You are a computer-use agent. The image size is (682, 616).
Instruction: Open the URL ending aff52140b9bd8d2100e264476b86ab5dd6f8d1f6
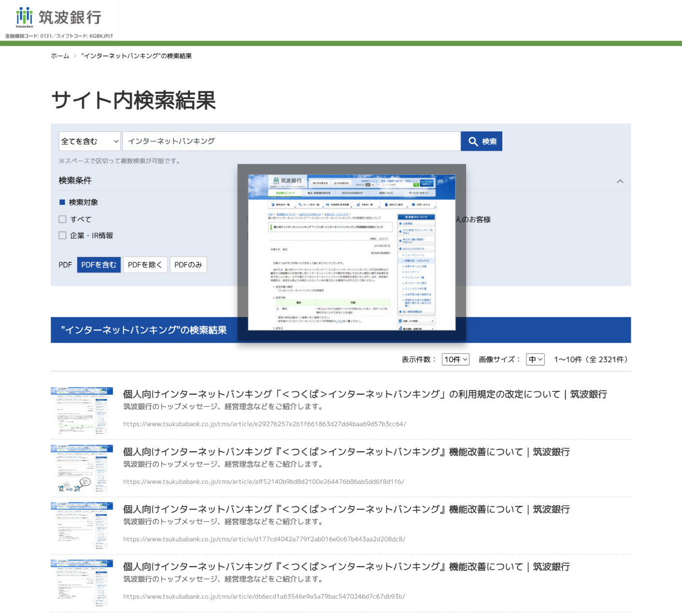(x=264, y=482)
